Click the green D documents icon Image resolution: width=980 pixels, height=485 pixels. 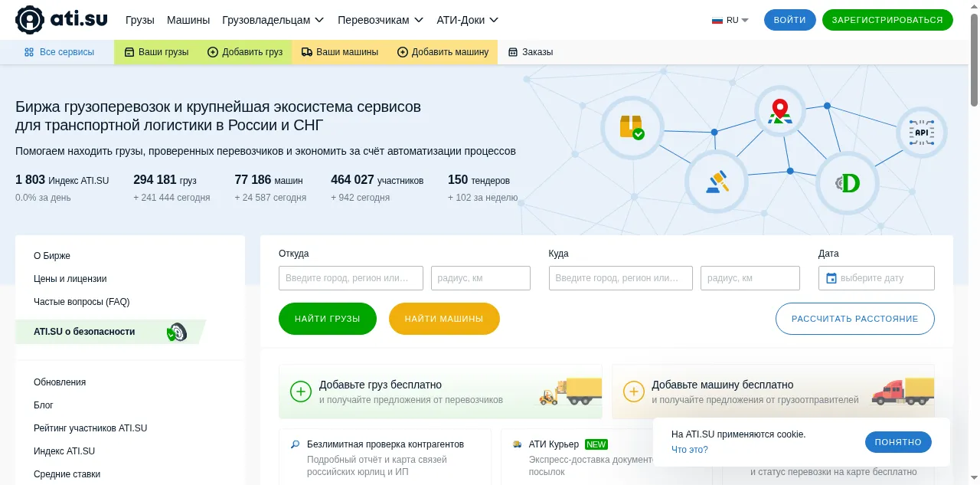click(x=847, y=183)
